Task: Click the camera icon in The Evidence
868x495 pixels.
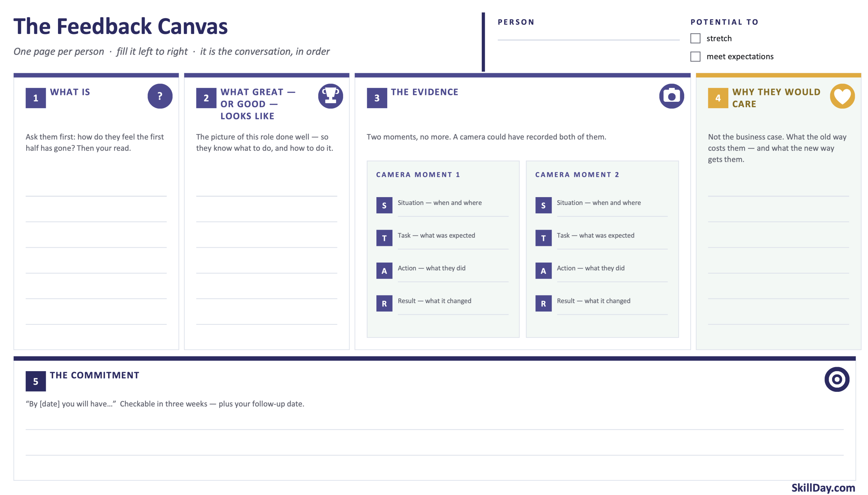Action: pos(671,96)
